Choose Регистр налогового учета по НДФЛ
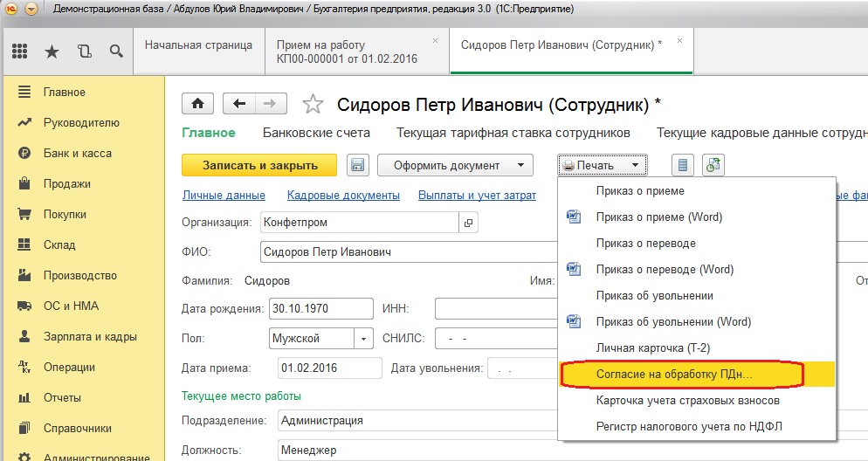Image resolution: width=868 pixels, height=461 pixels. [x=696, y=426]
